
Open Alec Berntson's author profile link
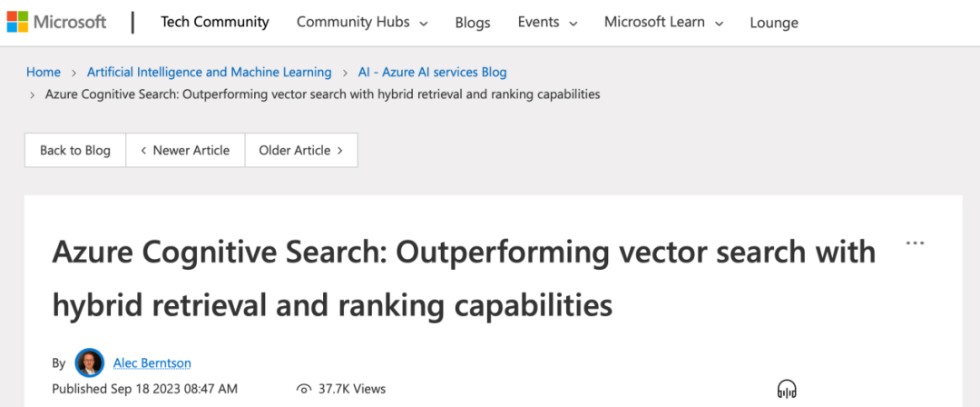coord(152,363)
